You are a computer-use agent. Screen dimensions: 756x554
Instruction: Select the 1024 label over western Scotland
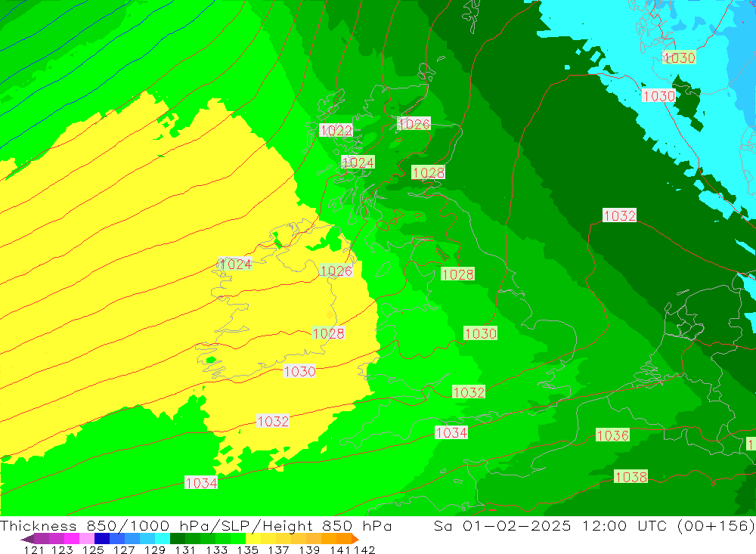pyautogui.click(x=358, y=162)
